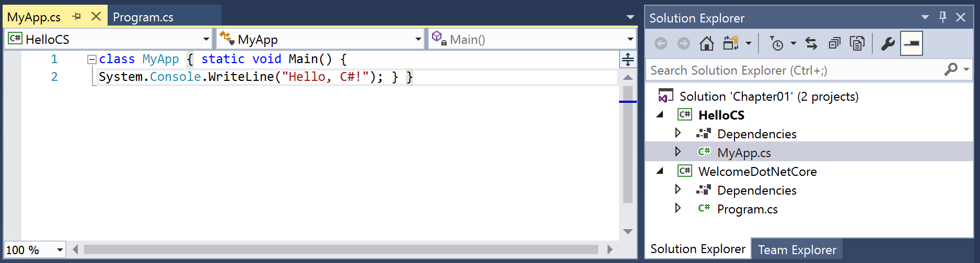Open the editor tab list dropdown arrow
980x263 pixels.
point(631,17)
